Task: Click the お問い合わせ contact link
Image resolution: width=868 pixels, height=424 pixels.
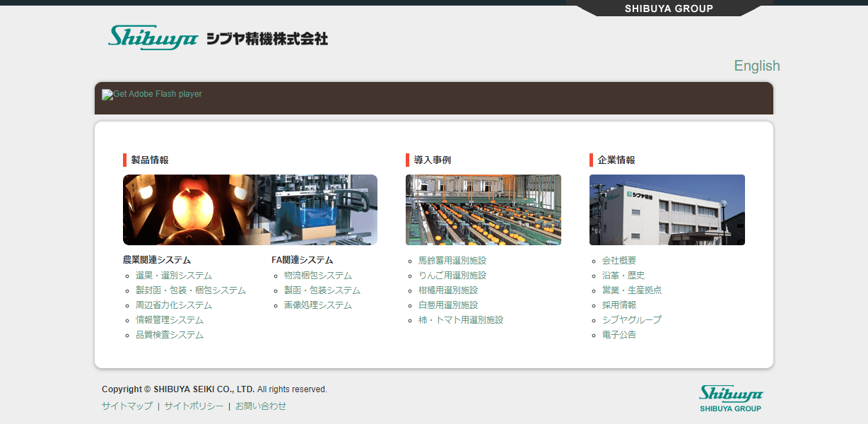Action: click(260, 406)
